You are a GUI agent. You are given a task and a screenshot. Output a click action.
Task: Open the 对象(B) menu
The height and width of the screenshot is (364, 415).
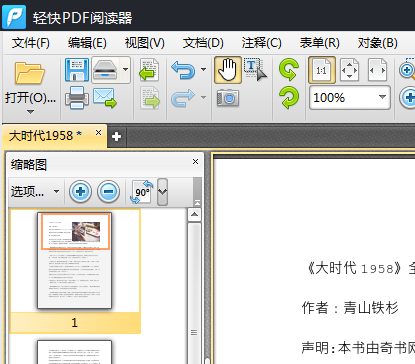point(378,43)
